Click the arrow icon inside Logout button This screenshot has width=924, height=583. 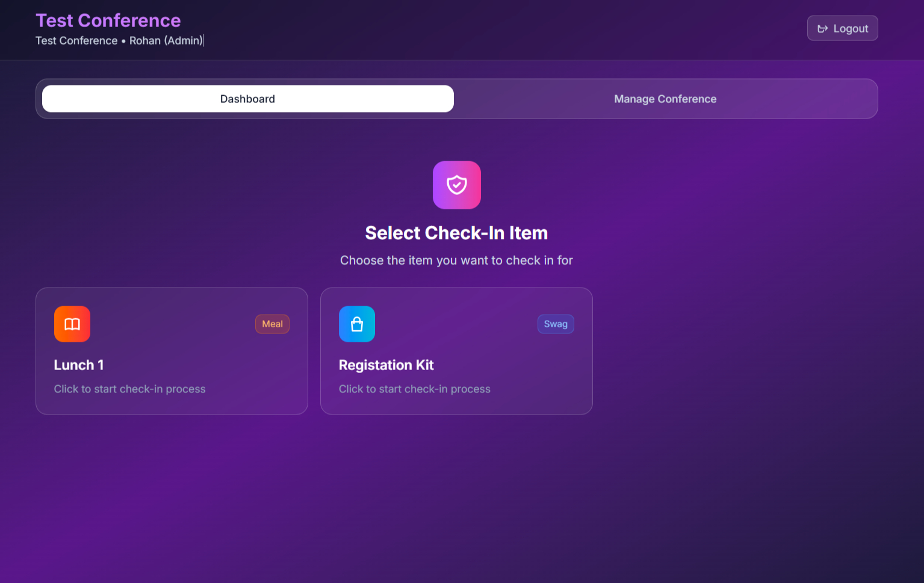822,29
